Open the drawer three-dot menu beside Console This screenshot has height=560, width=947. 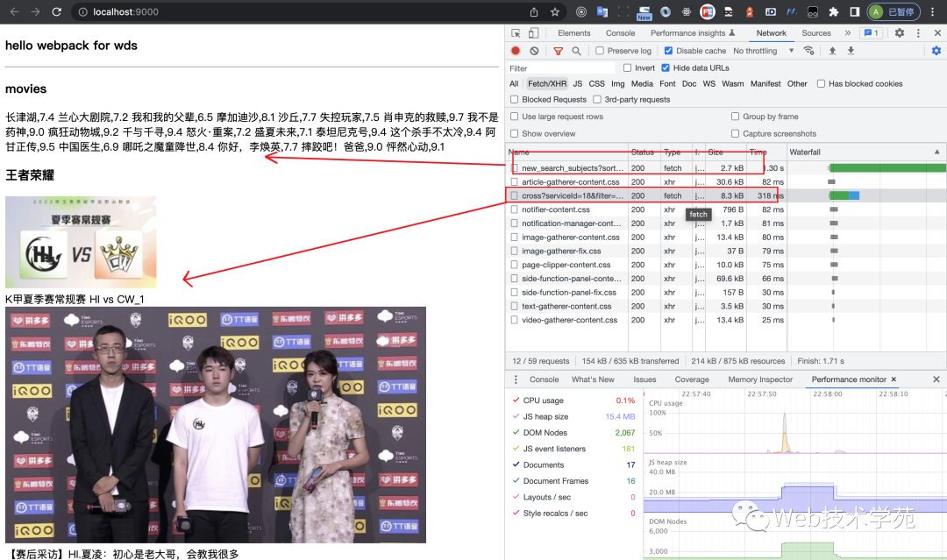516,379
